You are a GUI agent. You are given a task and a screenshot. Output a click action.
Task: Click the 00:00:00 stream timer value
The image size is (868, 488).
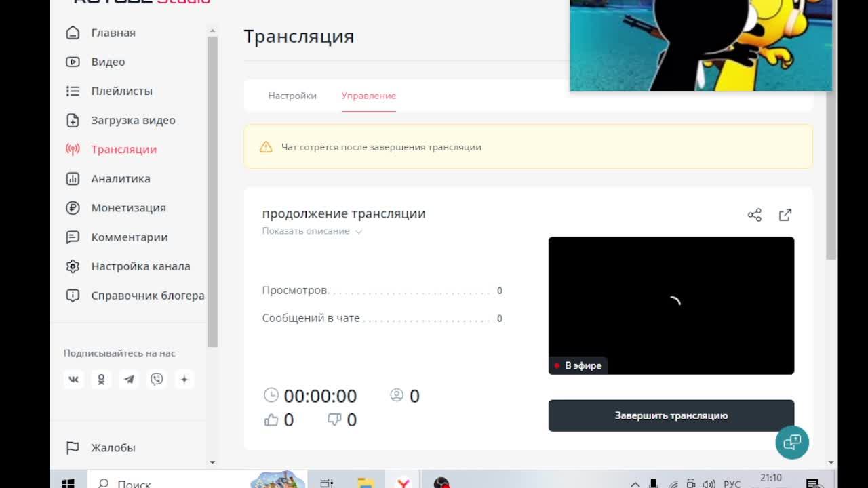[320, 396]
